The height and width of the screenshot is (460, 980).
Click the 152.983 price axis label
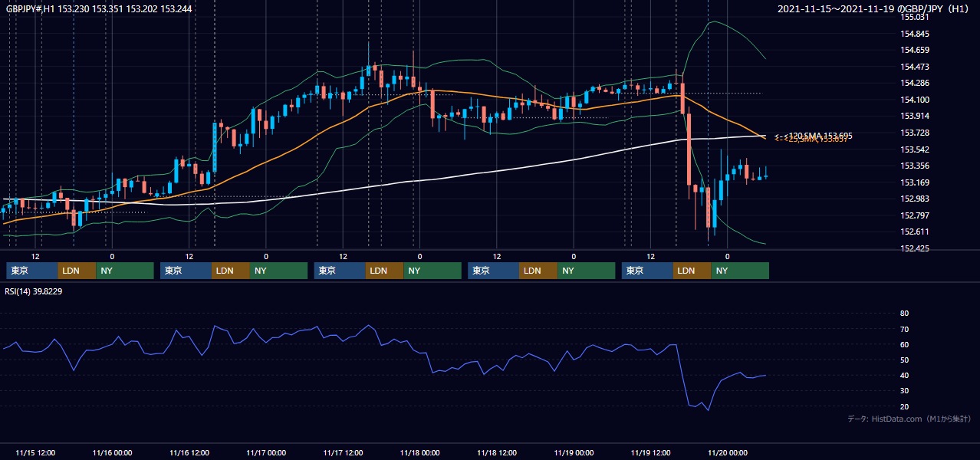point(915,199)
